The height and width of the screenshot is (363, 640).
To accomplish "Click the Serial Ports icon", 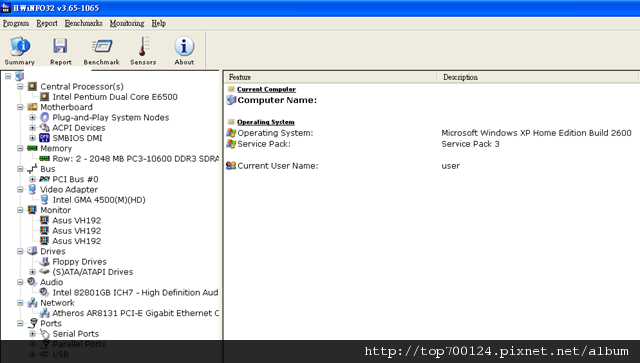I will (44, 334).
